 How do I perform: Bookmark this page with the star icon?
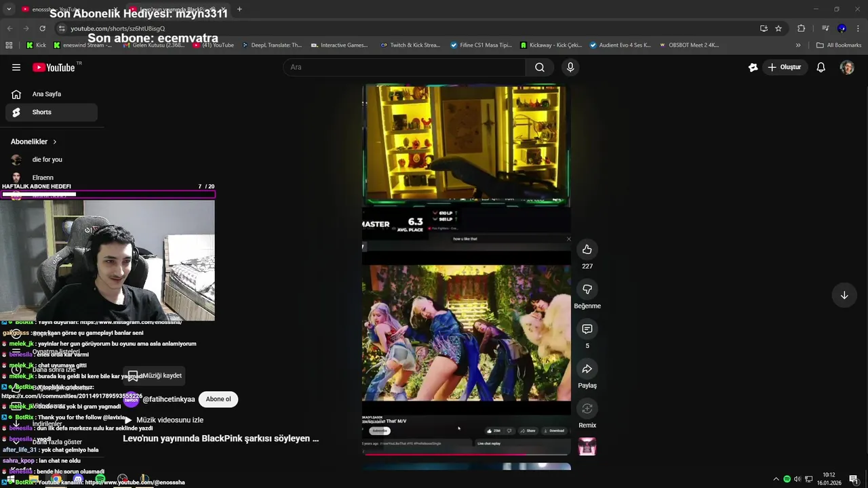click(x=778, y=28)
